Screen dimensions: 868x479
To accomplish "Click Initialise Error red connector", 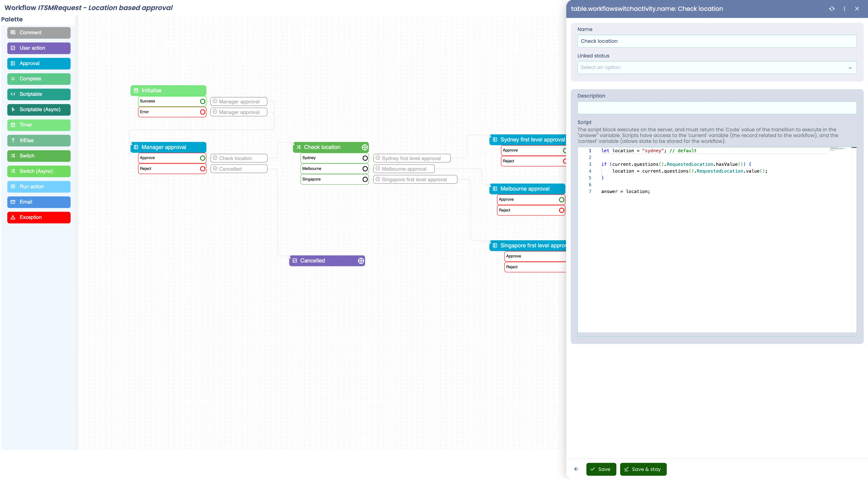I will (203, 112).
